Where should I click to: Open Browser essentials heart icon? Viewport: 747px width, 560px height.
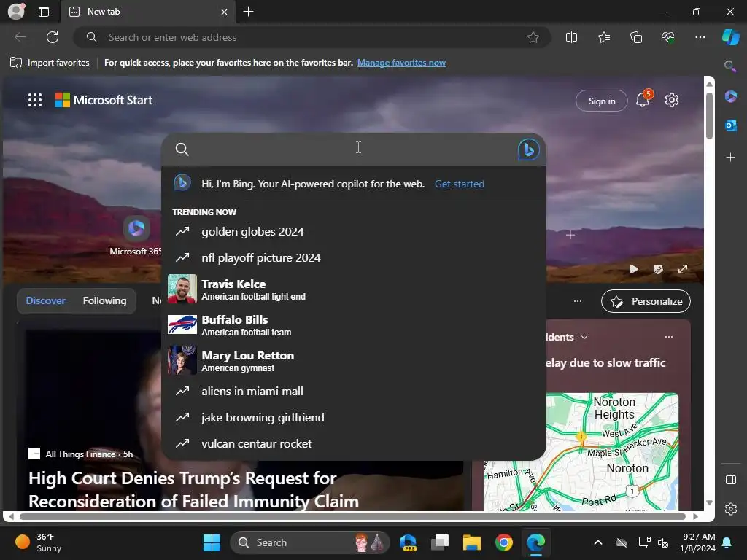(668, 37)
